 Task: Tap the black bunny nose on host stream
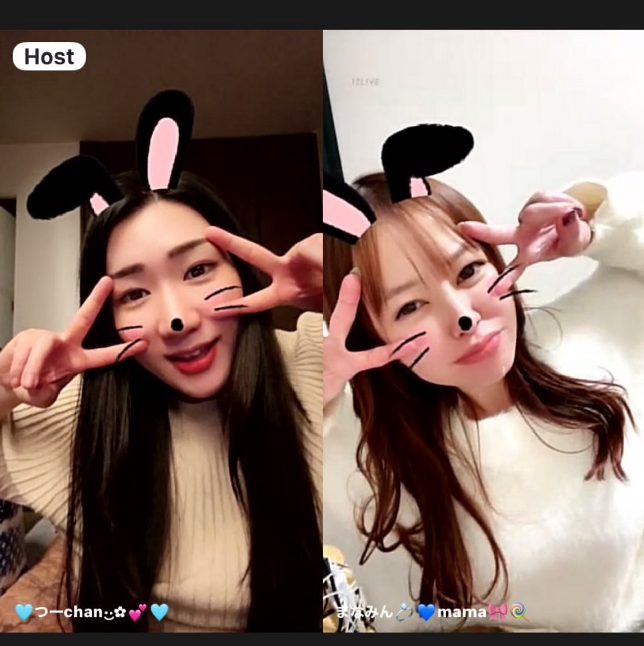click(x=175, y=324)
